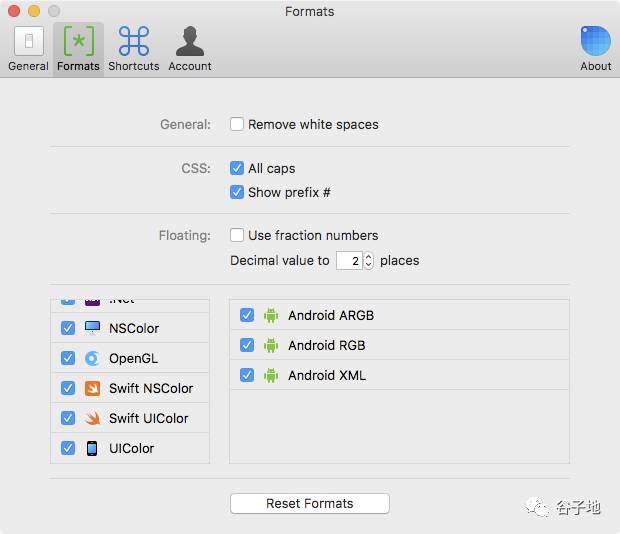Uncheck the OpenGL format checkbox
Viewport: 620px width, 534px height.
click(x=68, y=358)
